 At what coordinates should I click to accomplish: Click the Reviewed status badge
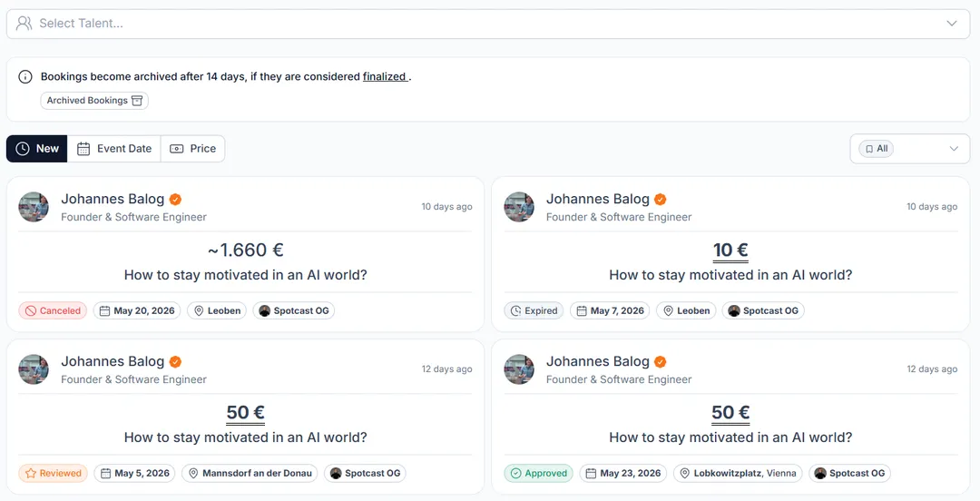point(54,474)
